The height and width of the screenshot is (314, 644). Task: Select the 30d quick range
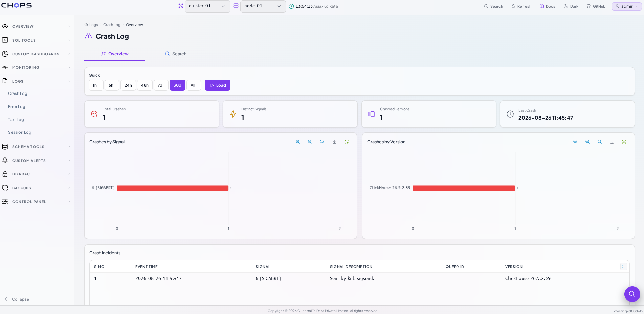pyautogui.click(x=177, y=85)
